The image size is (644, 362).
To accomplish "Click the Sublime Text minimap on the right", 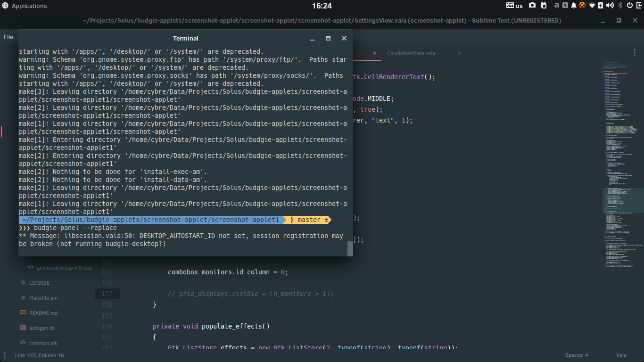I will point(622,165).
